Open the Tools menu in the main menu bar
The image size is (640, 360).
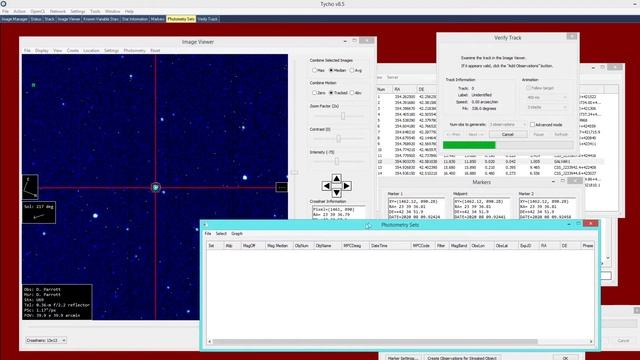pyautogui.click(x=95, y=11)
